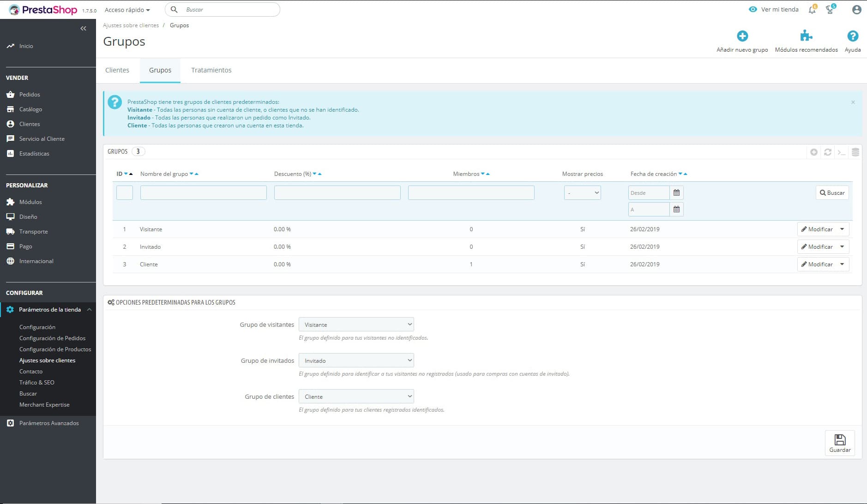Click the Añadir nuevo grupo plus icon

[742, 36]
